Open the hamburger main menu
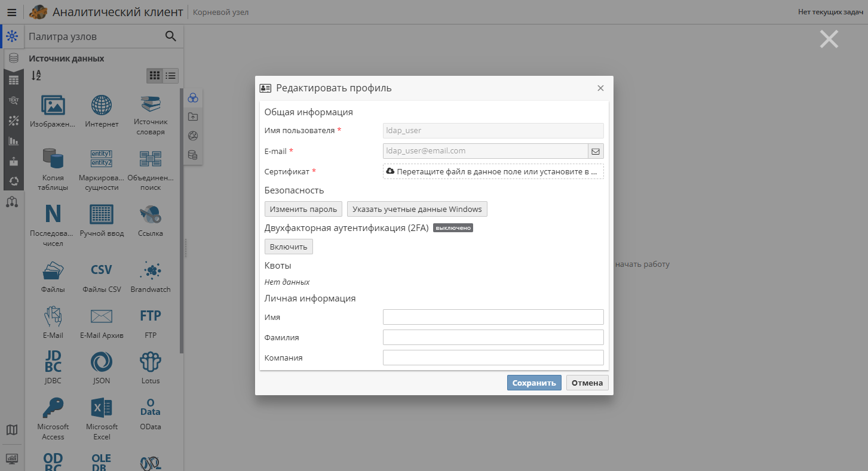Screen dimensions: 868x471 pos(11,12)
